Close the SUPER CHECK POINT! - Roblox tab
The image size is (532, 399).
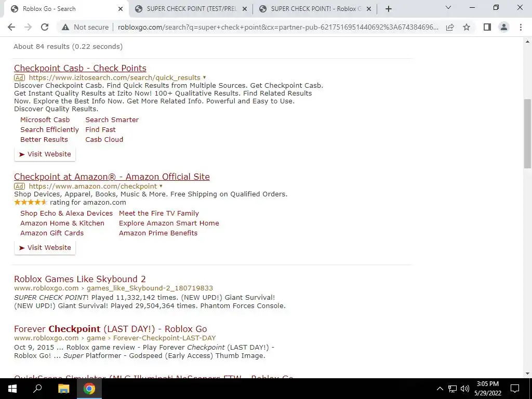(x=369, y=9)
